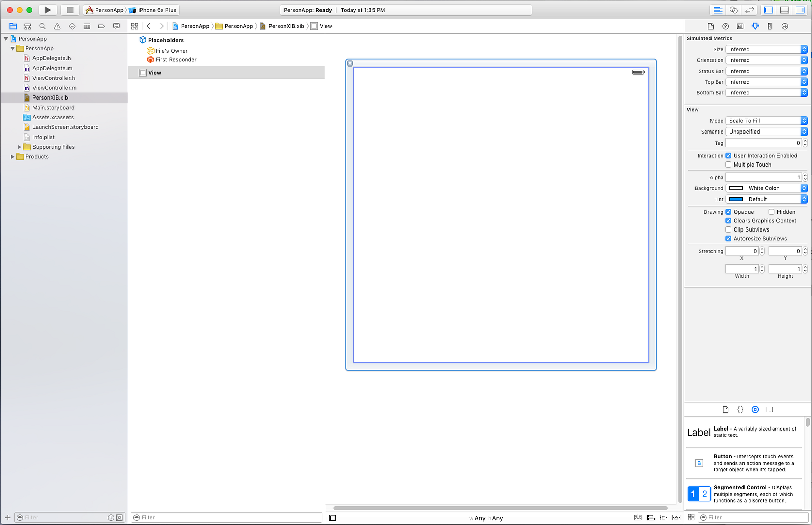
Task: Expand the Supporting Files folder
Action: (x=19, y=147)
